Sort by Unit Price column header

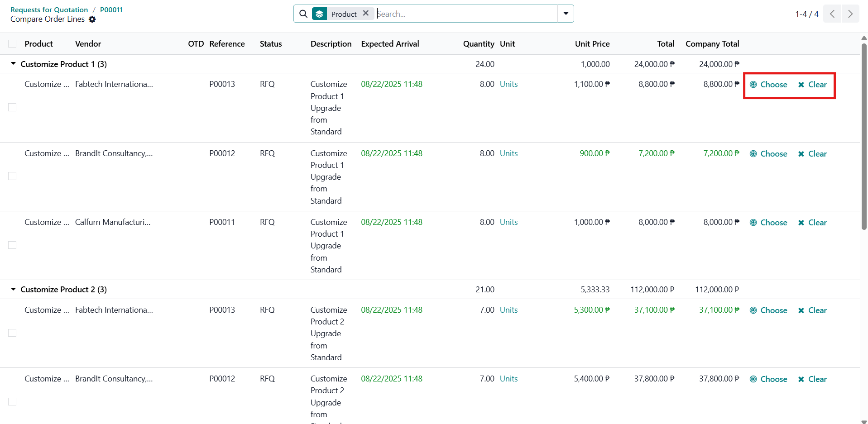[x=592, y=44]
